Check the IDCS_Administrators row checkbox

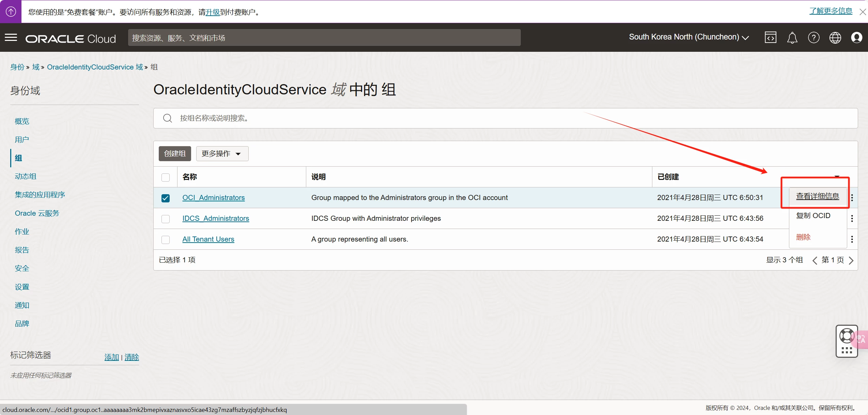click(x=166, y=219)
